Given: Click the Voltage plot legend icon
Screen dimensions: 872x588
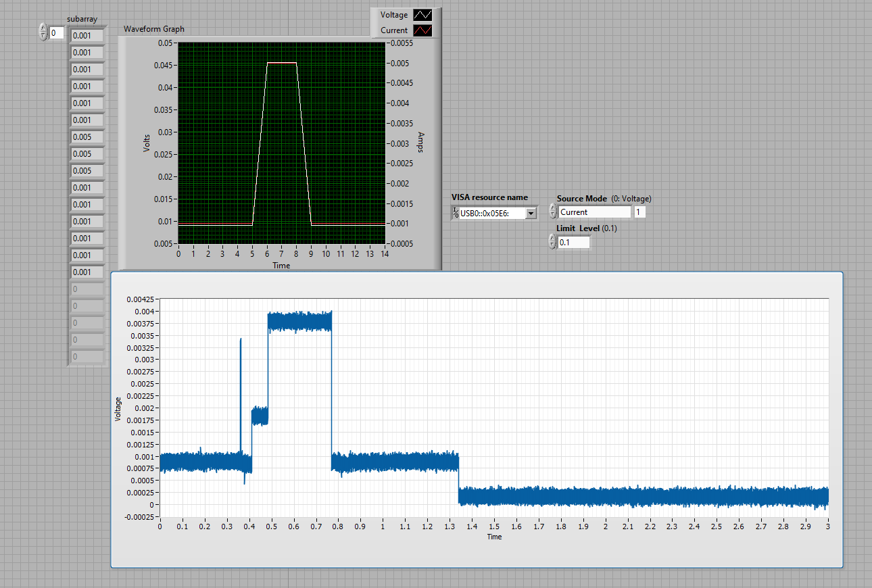Looking at the screenshot, I should 422,15.
